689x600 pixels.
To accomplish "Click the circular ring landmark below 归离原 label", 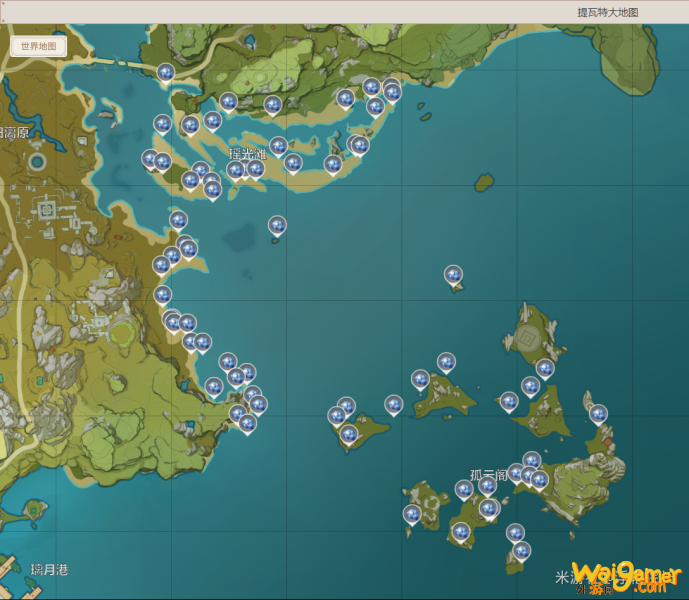I will pos(37,162).
